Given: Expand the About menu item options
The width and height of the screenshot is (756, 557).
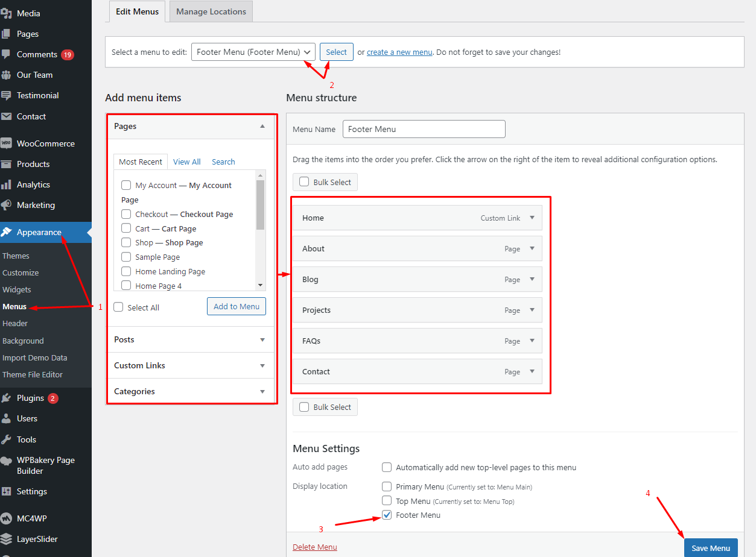Looking at the screenshot, I should (532, 248).
